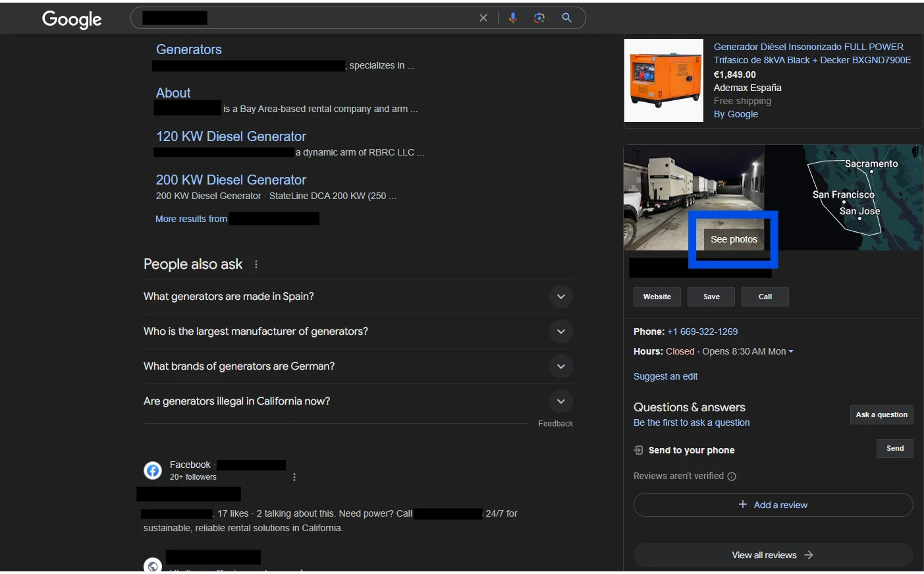Click the reviews info icon
Screen dimensions: 924x574
(732, 476)
